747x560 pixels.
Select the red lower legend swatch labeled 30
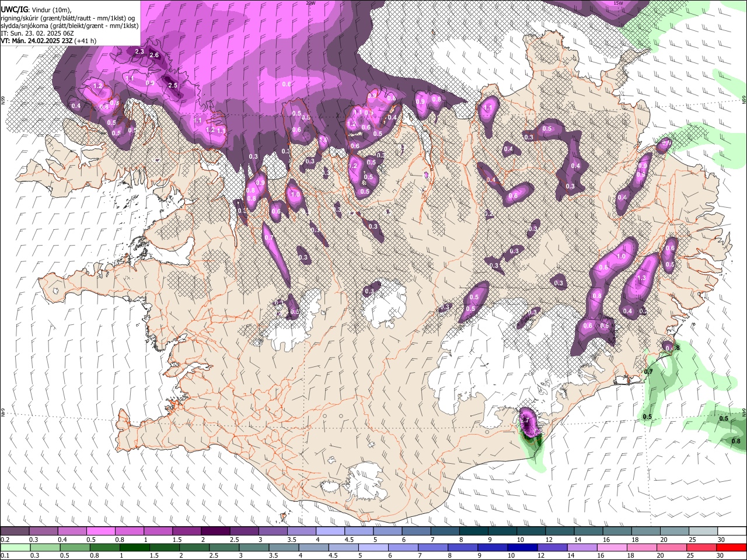click(x=732, y=547)
